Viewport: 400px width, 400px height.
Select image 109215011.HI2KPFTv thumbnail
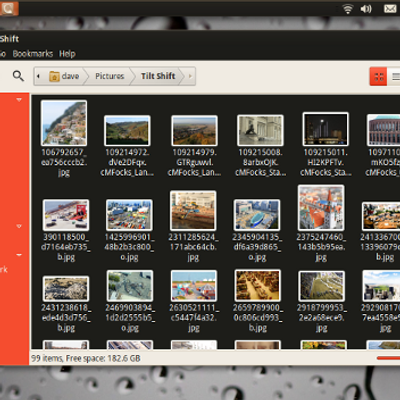coord(325,129)
